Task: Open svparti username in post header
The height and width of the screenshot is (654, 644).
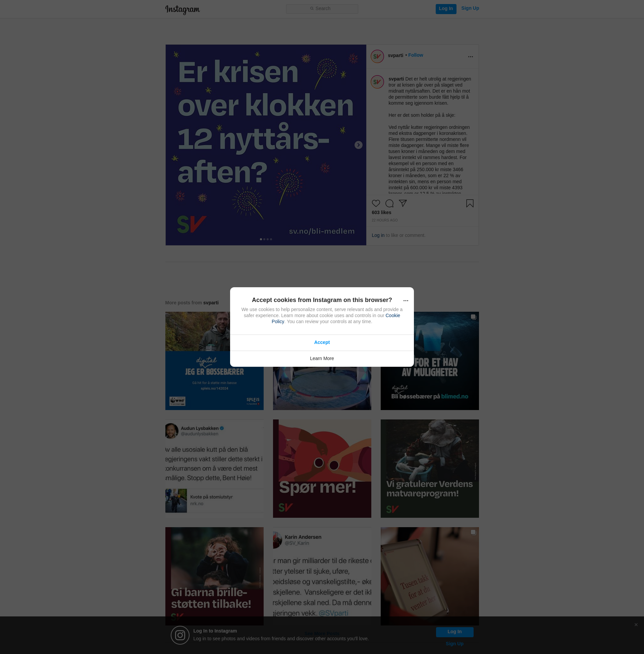Action: 395,55
